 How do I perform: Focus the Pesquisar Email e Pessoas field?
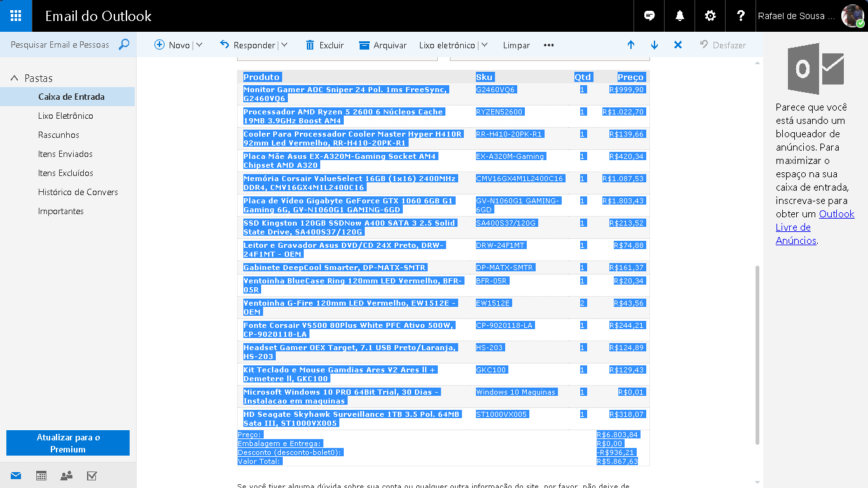point(60,44)
